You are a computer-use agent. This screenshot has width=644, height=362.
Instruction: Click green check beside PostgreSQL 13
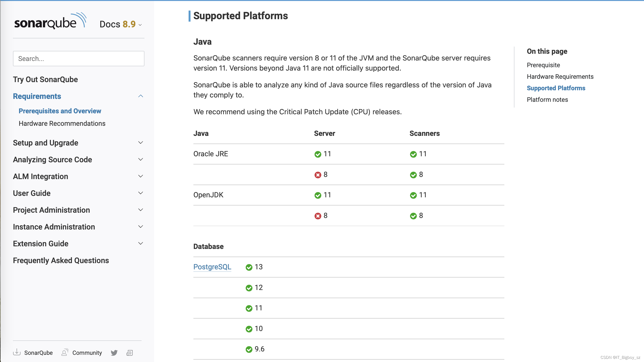pos(249,267)
